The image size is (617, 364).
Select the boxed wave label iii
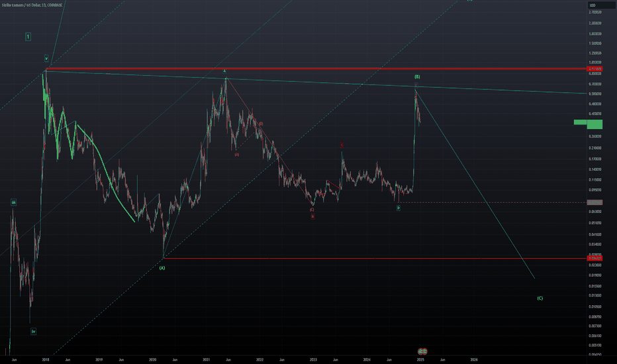coord(14,203)
